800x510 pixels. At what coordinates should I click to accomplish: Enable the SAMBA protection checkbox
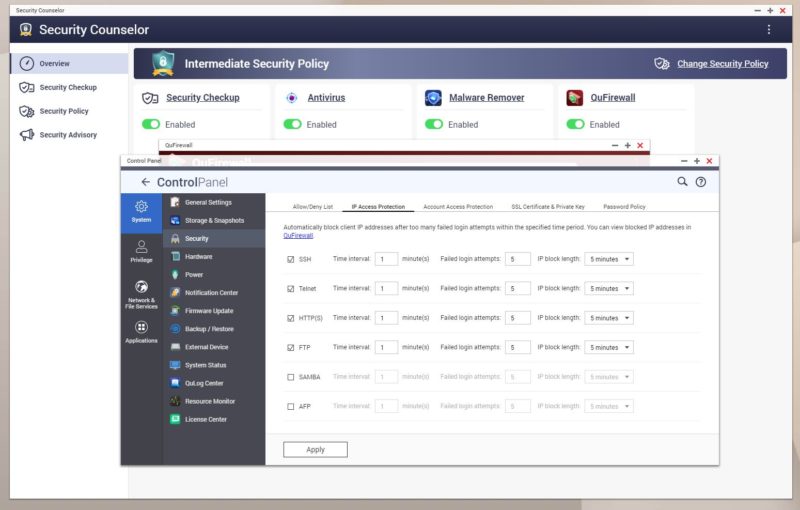click(290, 377)
